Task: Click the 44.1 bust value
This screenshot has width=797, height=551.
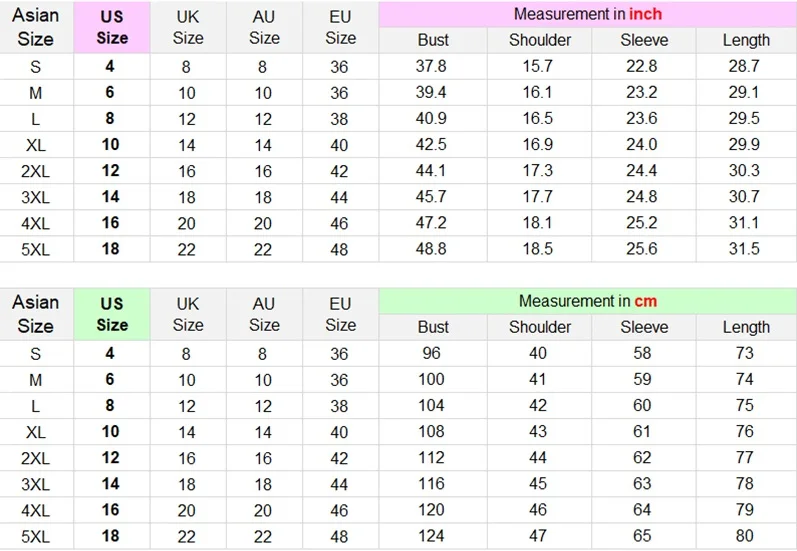Action: tap(433, 171)
